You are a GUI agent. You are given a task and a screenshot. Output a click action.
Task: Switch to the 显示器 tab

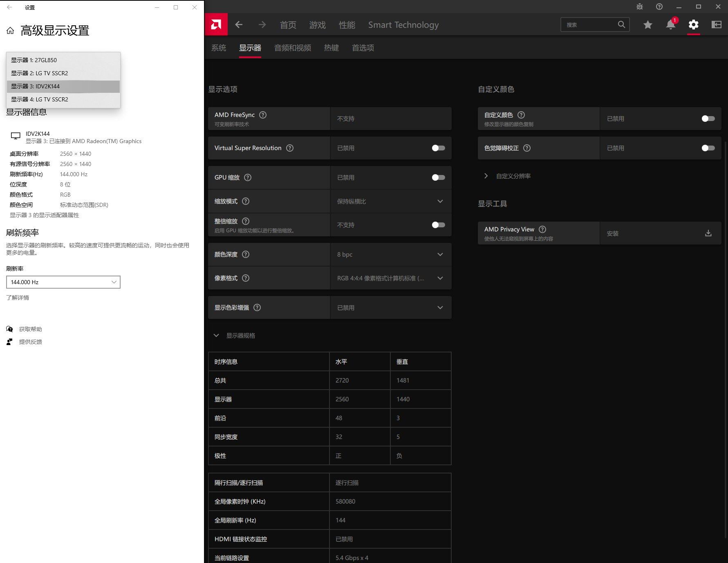pos(250,48)
